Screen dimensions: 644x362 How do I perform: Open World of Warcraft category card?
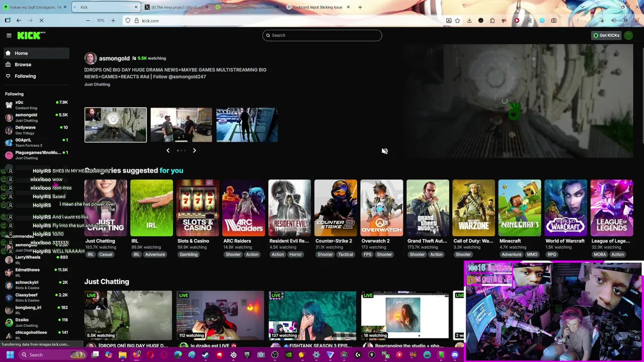click(566, 208)
